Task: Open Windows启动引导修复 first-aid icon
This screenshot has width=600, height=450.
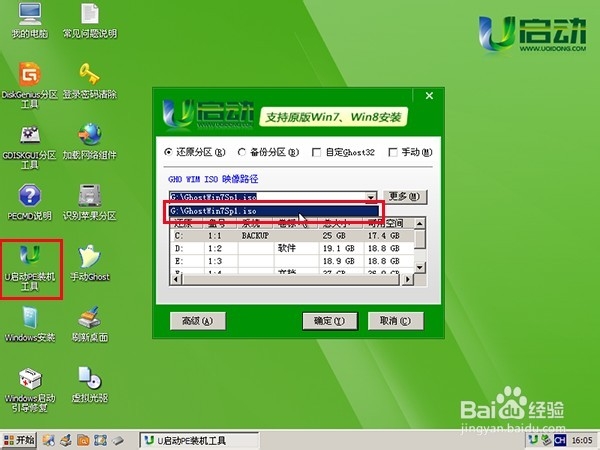Action: pyautogui.click(x=30, y=390)
